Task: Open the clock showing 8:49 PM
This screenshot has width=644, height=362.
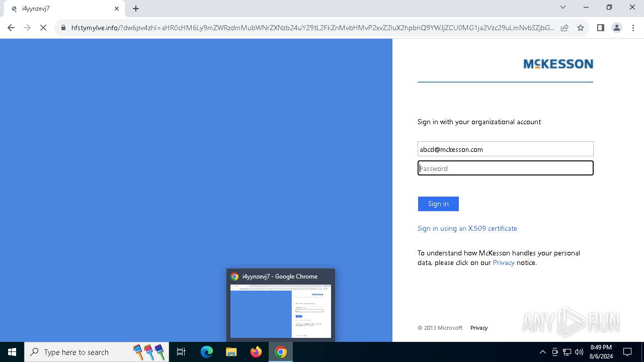Action: point(601,352)
